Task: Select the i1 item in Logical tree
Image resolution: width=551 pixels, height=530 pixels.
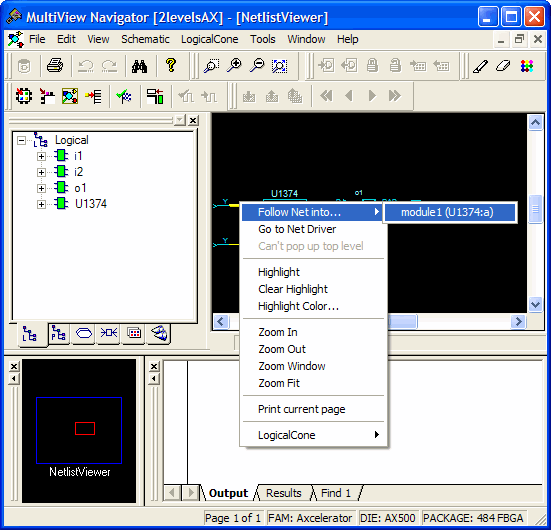Action: 78,156
